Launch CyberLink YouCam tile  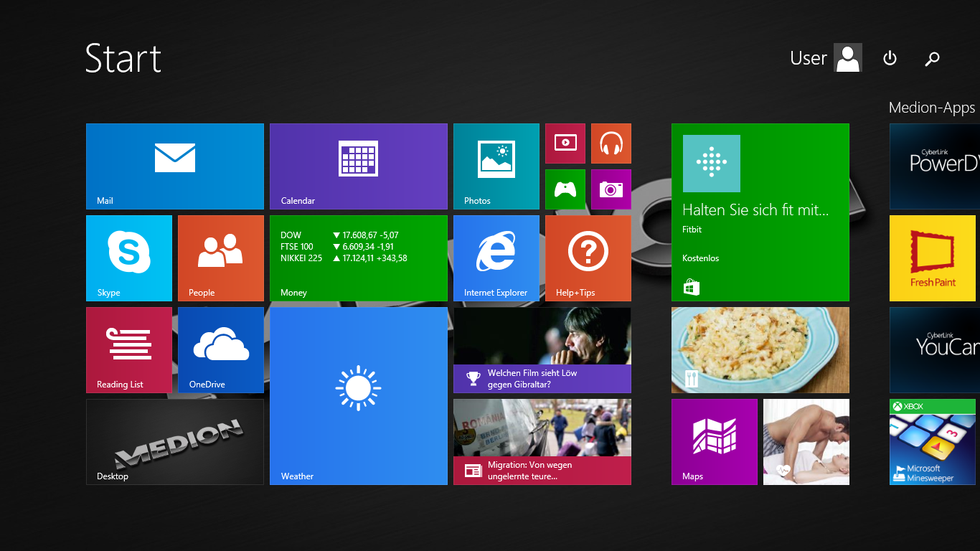tap(935, 350)
